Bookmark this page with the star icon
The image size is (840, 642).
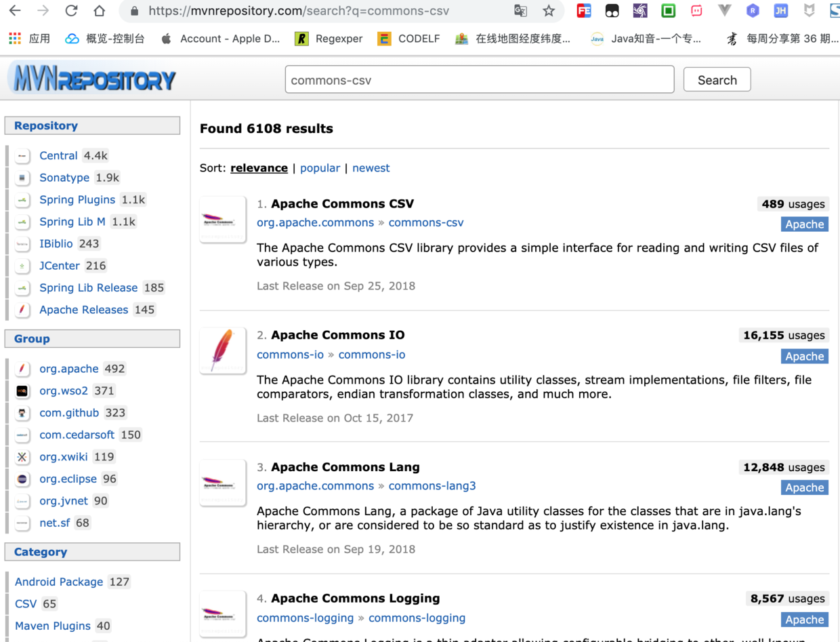[549, 12]
